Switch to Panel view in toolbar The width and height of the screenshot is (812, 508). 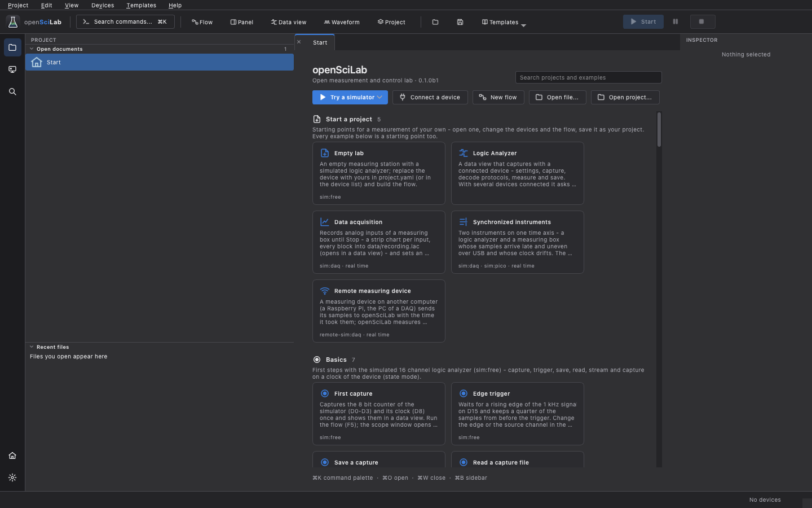[x=242, y=22]
